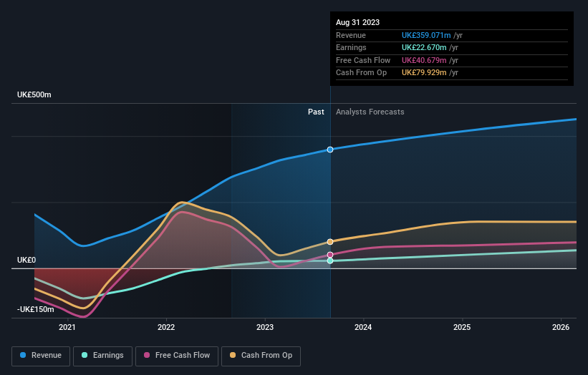
Task: Click the -UK£150m y-axis label
Action: pyautogui.click(x=36, y=309)
